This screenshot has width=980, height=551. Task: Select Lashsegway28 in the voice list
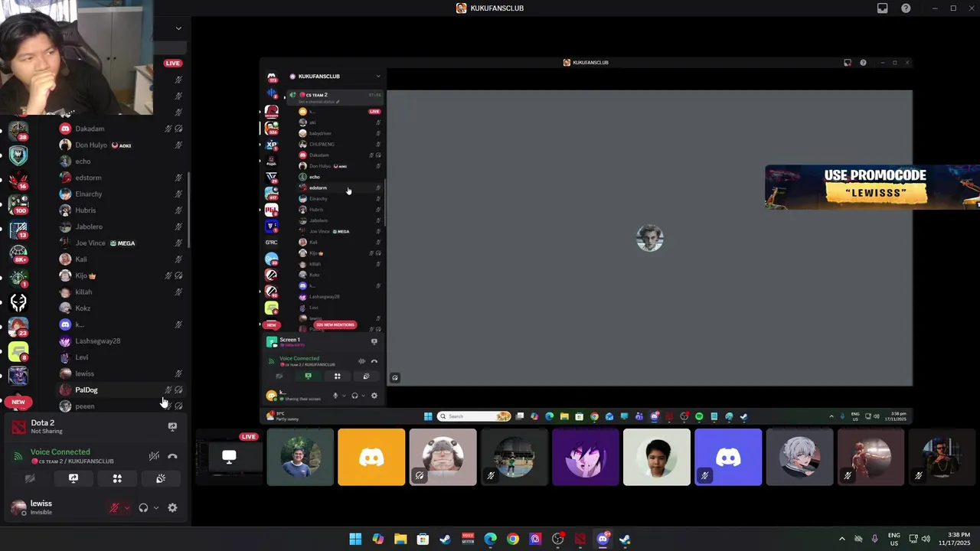[x=122, y=341]
